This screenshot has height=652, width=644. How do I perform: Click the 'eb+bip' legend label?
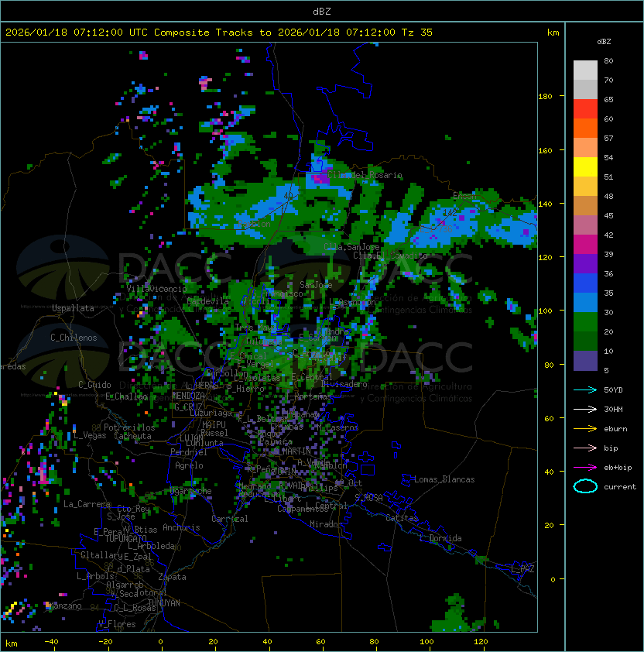click(x=618, y=468)
